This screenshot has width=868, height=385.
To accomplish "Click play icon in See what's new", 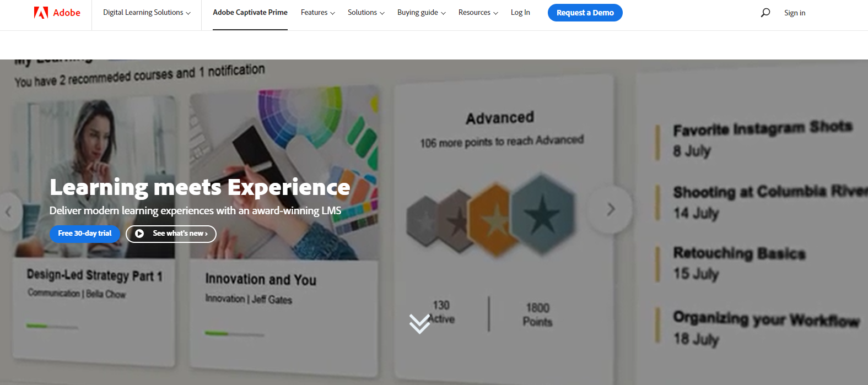I will coord(139,234).
